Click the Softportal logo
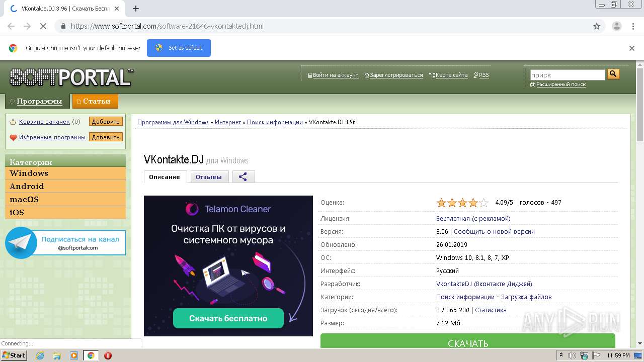This screenshot has height=362, width=644. [x=71, y=77]
